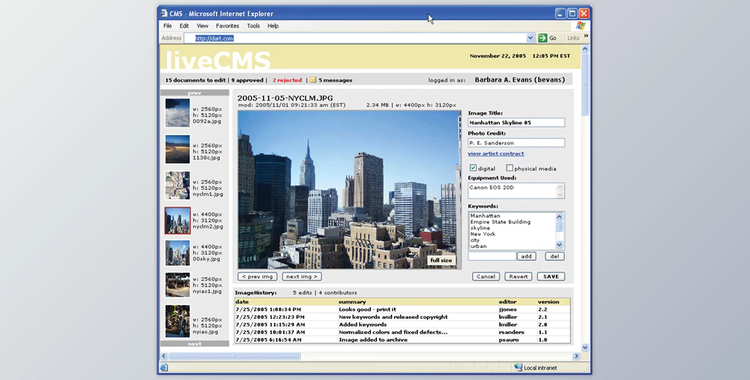Select thumbnail nyias.jpg

point(177,321)
